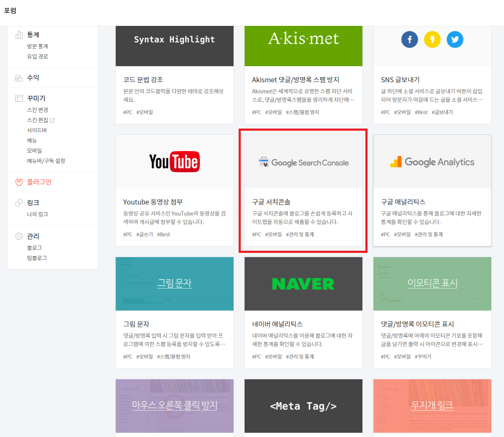Open 모바일 settings in sidebar

tap(34, 151)
